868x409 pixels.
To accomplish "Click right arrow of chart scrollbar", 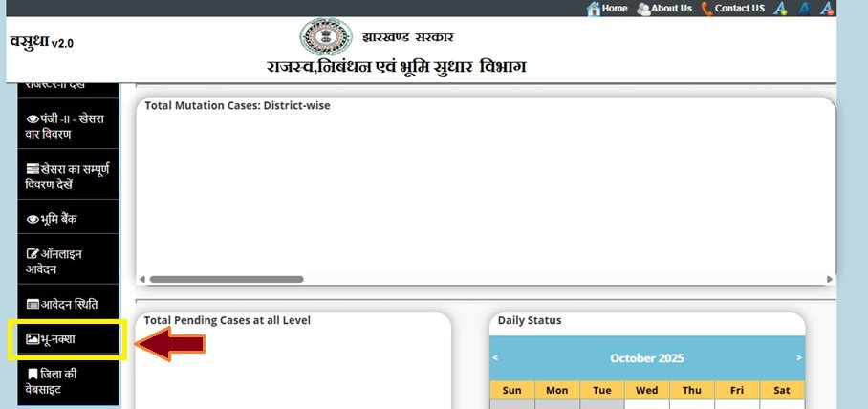I will tap(829, 279).
